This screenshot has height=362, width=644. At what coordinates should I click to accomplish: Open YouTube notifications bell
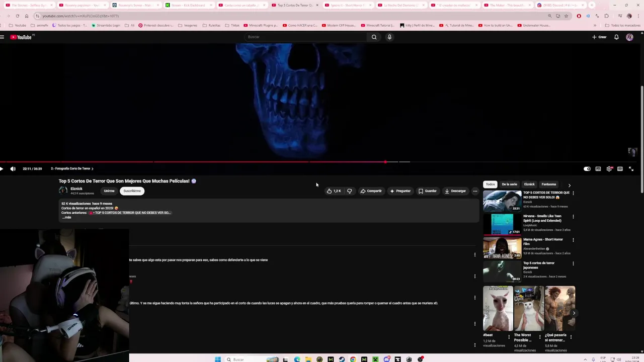tap(616, 37)
